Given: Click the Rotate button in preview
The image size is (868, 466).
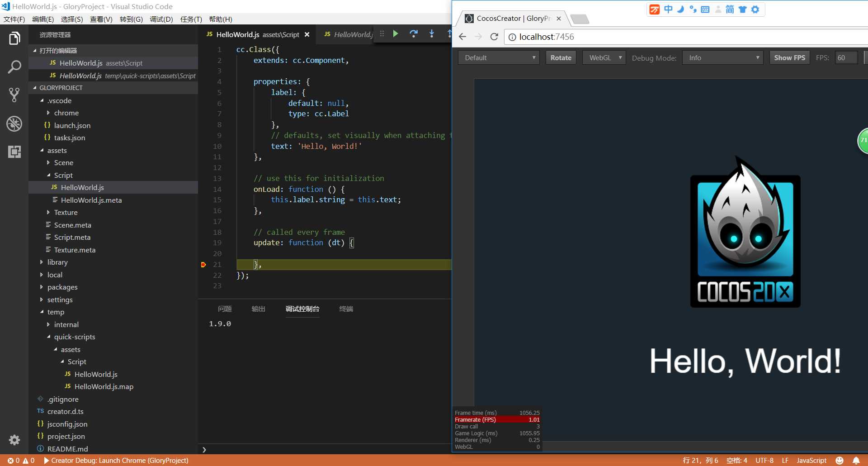Looking at the screenshot, I should coord(561,58).
